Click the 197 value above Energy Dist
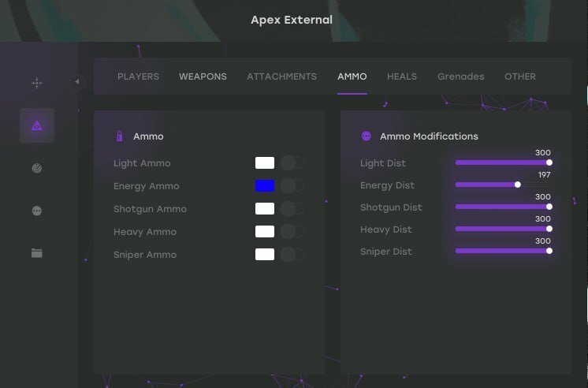Screen dimensions: 588x388 tap(544, 175)
